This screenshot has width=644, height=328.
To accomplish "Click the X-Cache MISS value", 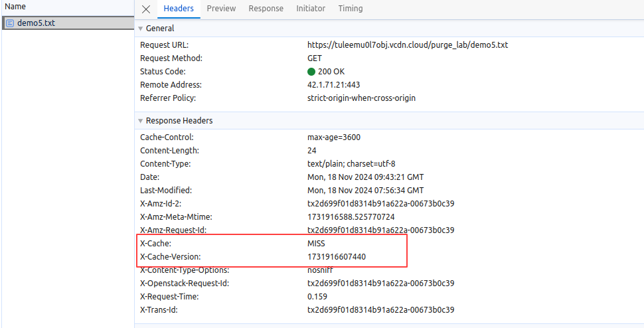I will pos(317,244).
